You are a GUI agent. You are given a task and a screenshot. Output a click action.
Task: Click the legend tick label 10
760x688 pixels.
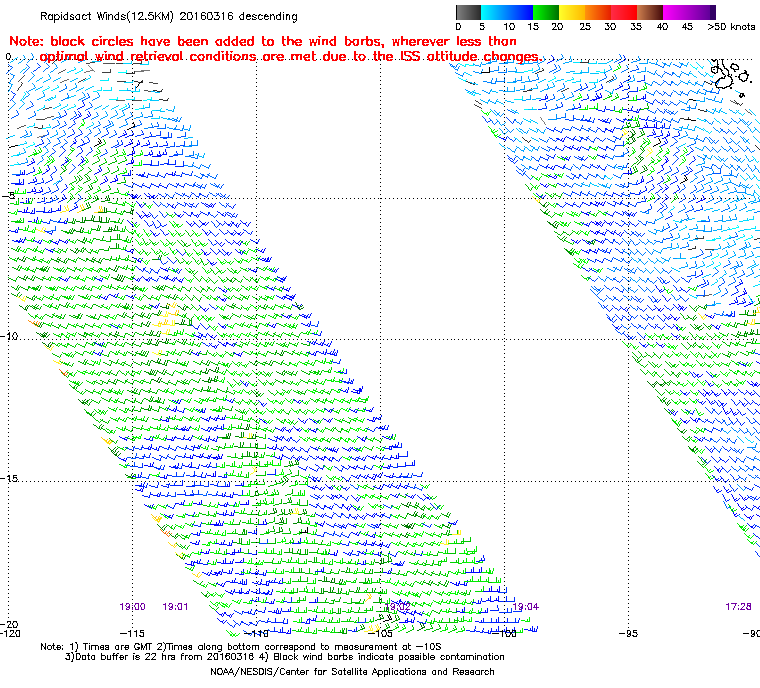pyautogui.click(x=508, y=27)
